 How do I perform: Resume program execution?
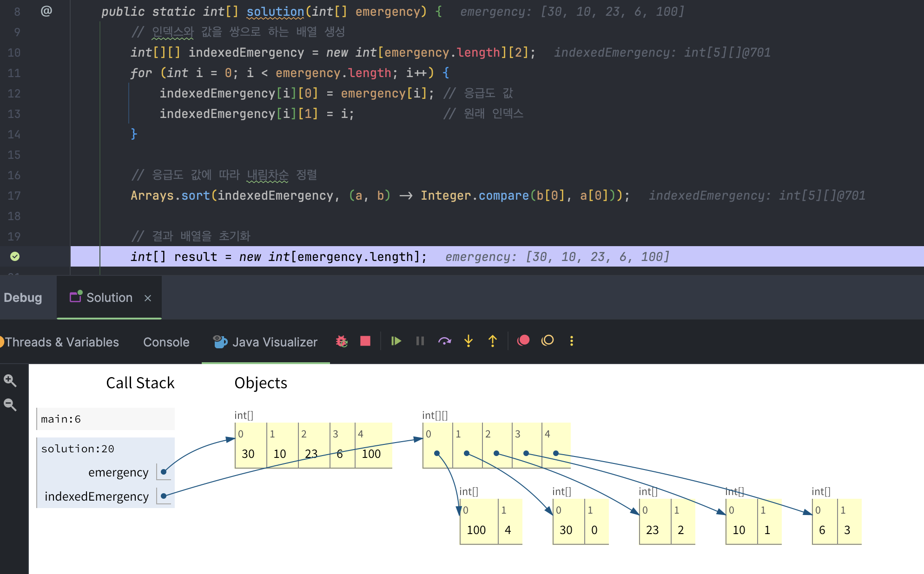[396, 341]
